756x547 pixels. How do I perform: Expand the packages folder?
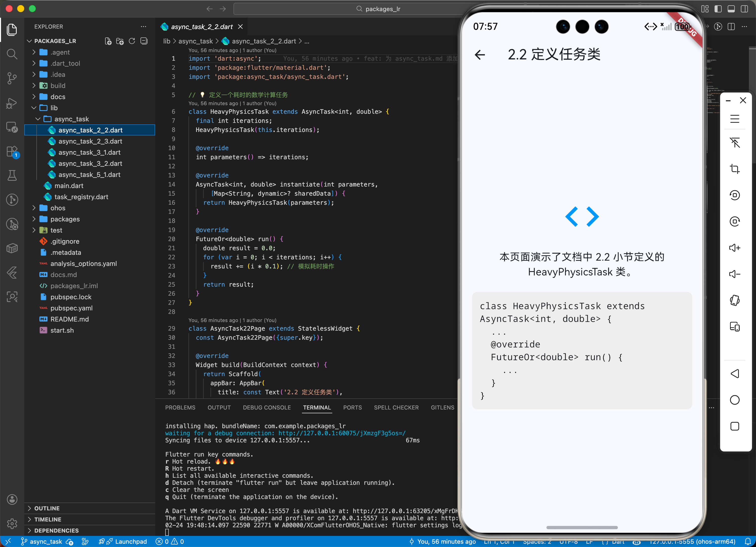tap(65, 219)
